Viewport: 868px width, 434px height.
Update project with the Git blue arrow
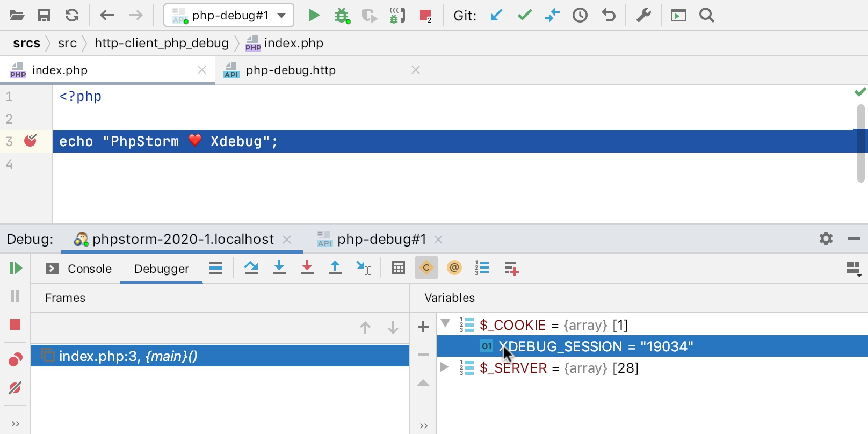pos(497,16)
